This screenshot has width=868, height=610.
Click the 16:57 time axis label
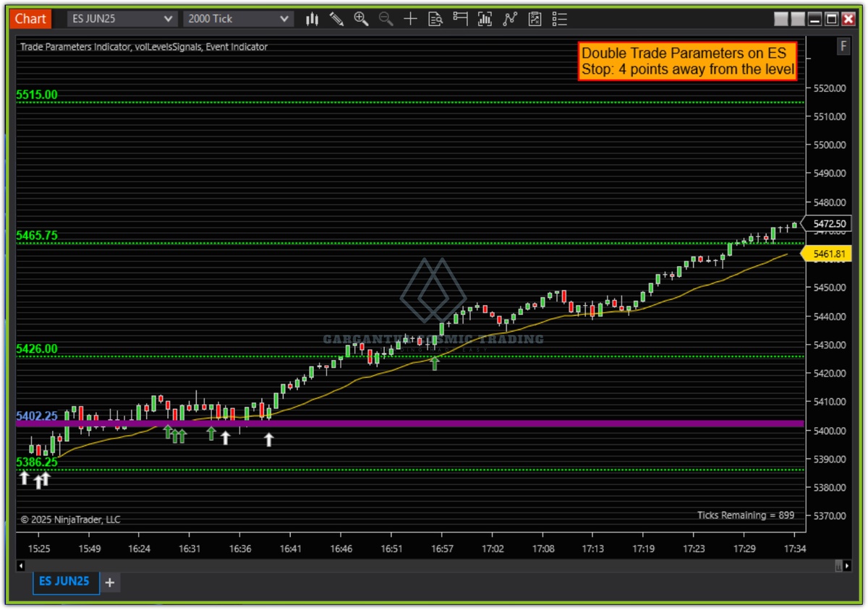click(x=442, y=549)
